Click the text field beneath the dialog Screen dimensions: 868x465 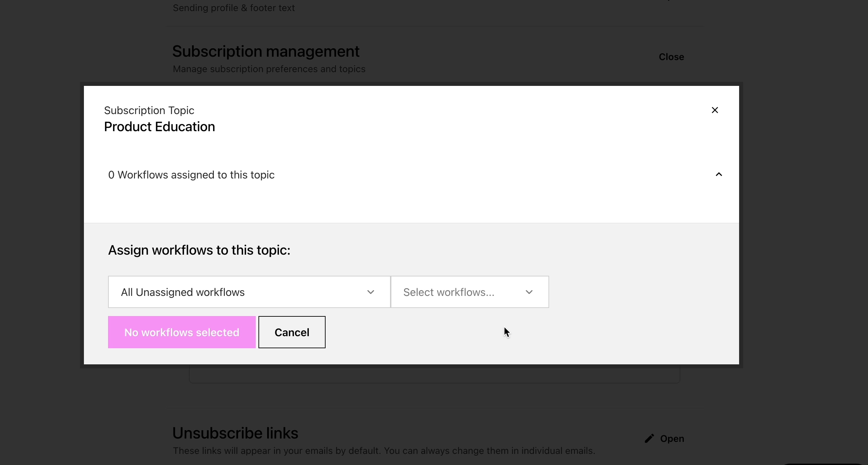click(434, 374)
